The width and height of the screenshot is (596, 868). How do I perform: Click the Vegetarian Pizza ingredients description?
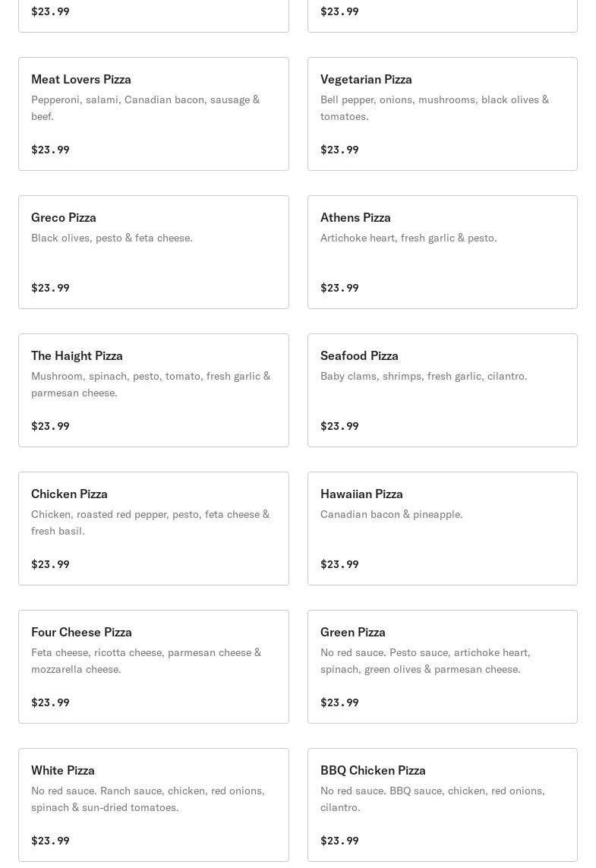434,108
